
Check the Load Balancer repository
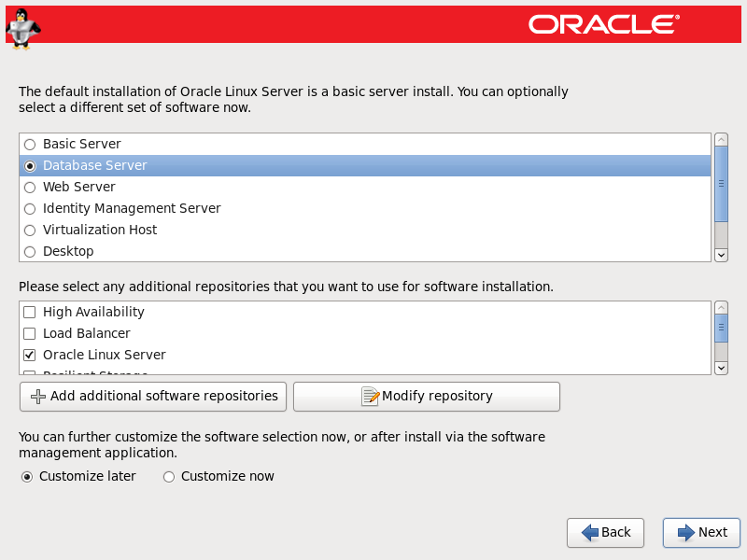30,334
